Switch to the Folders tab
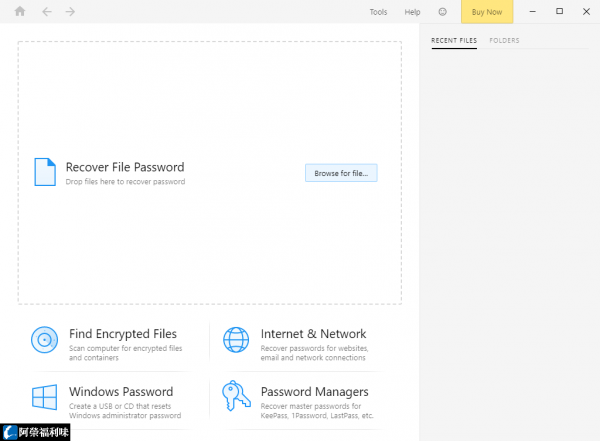 (504, 41)
